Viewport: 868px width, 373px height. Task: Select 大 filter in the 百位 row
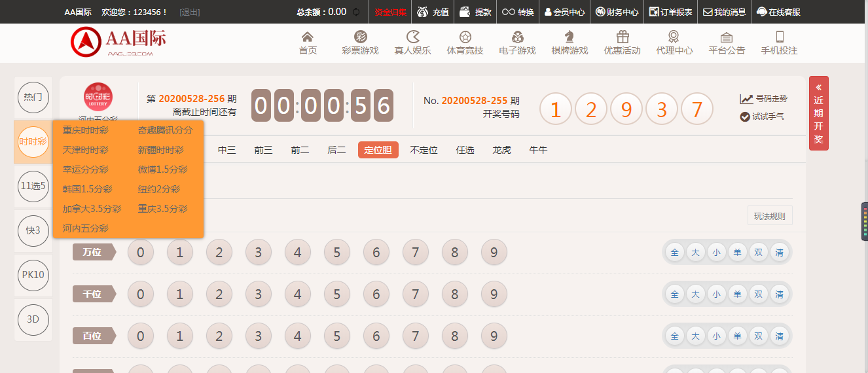pos(695,336)
